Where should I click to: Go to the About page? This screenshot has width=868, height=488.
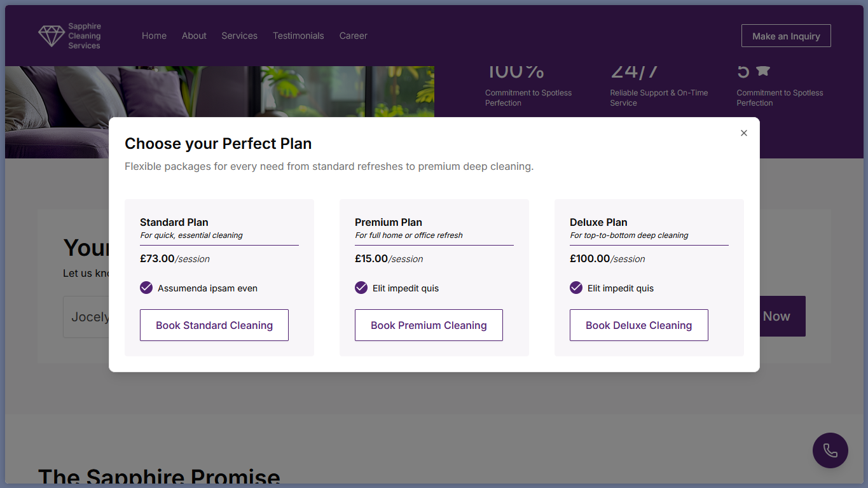(194, 36)
